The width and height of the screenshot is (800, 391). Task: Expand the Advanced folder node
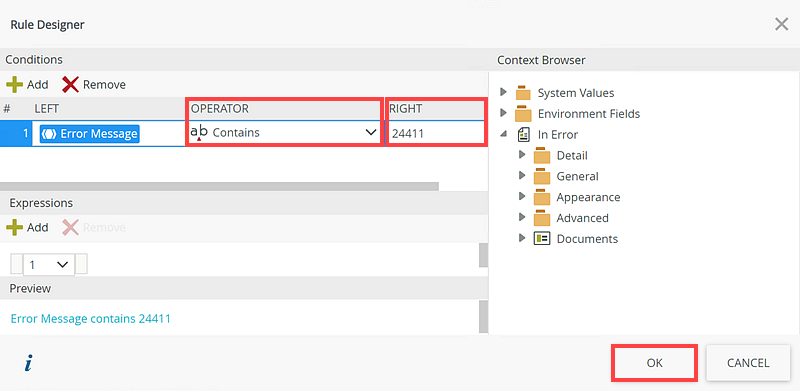click(521, 217)
